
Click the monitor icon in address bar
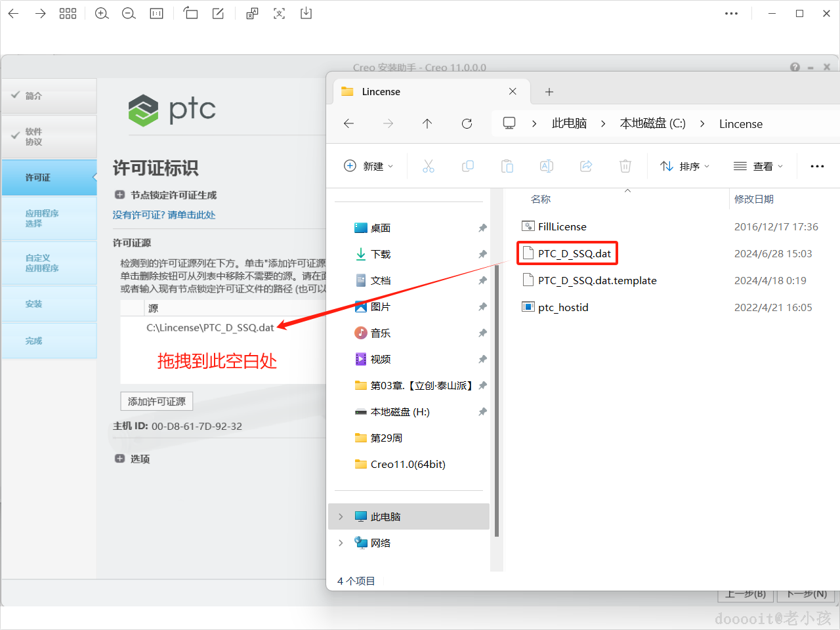coord(509,123)
